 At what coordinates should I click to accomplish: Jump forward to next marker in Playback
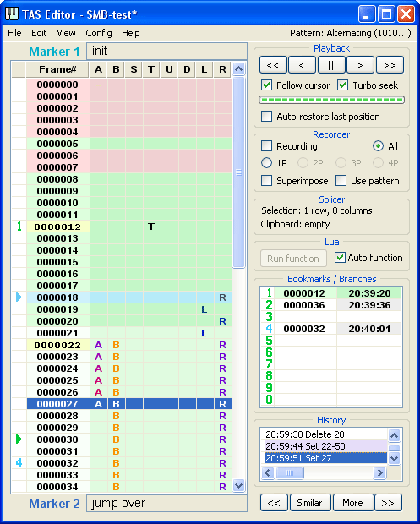[390, 65]
